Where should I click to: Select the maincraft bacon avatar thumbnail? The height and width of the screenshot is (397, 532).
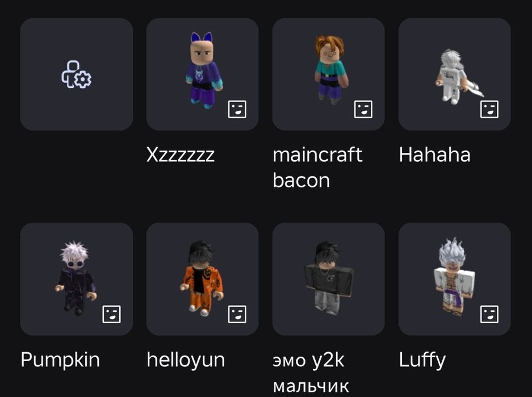328,74
